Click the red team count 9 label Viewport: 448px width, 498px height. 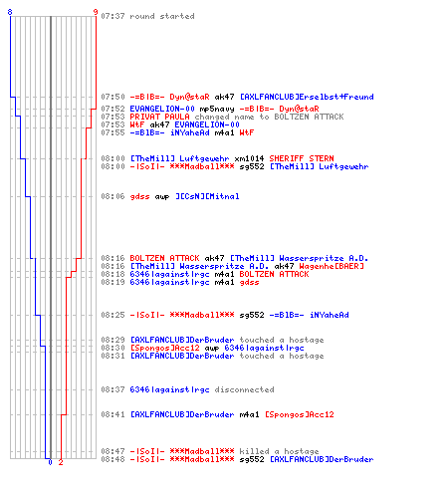click(x=96, y=12)
